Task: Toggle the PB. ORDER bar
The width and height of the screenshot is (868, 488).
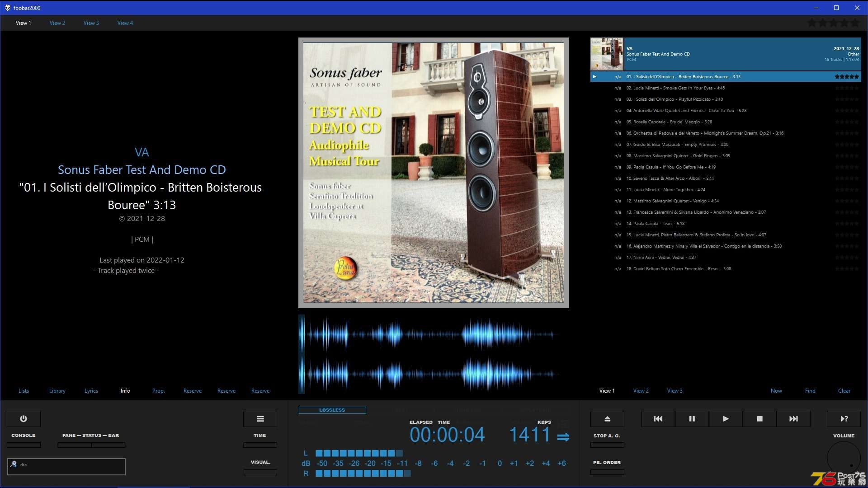Action: (607, 472)
